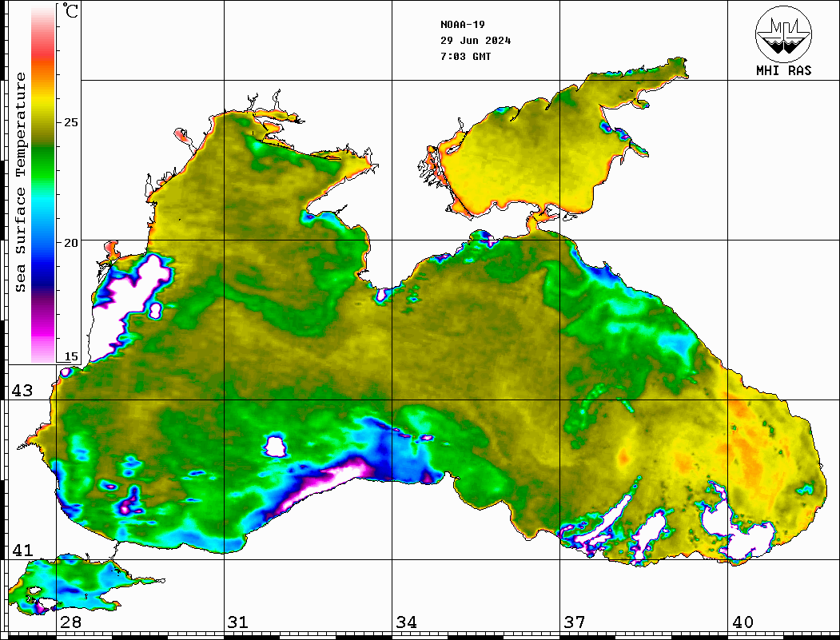
Task: Click the longitude label 28
Action: (70, 622)
